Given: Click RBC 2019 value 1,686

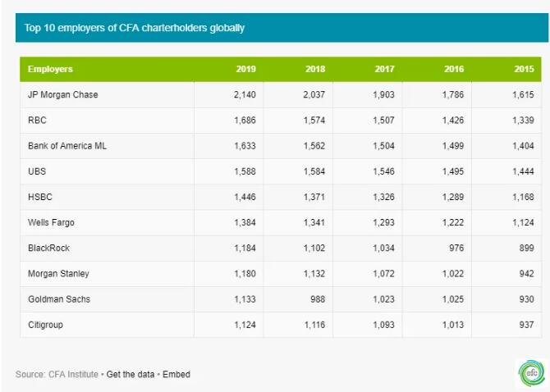Looking at the screenshot, I should tap(245, 121).
